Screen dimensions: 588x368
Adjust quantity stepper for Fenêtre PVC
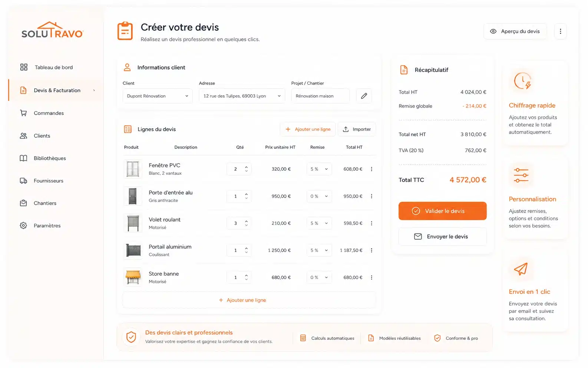pyautogui.click(x=246, y=169)
